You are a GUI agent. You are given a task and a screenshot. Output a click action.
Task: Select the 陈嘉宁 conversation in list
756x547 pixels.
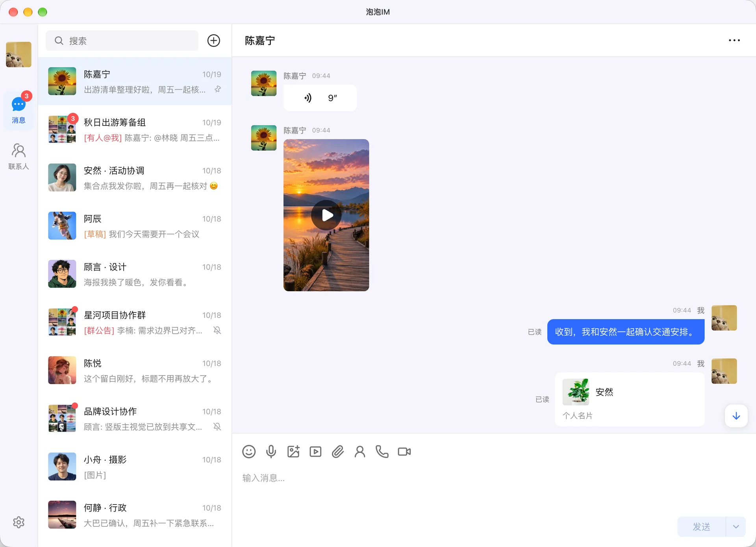135,81
